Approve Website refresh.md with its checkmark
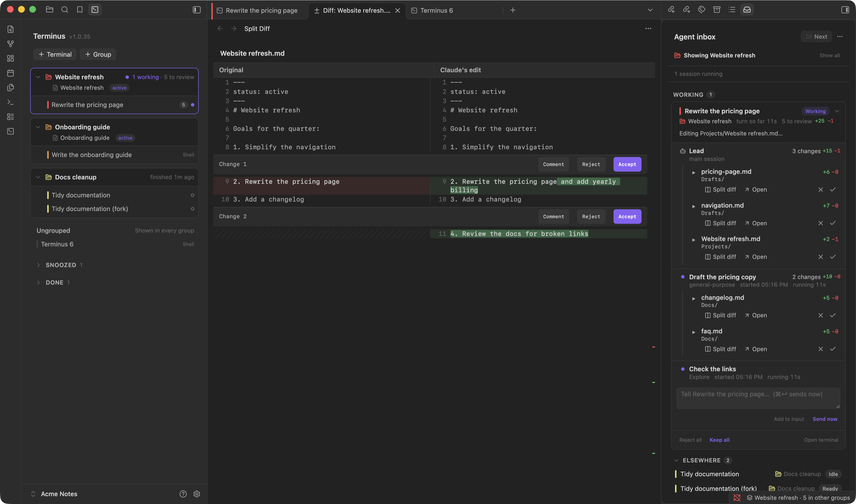Screen dimensions: 856x504 (832, 257)
